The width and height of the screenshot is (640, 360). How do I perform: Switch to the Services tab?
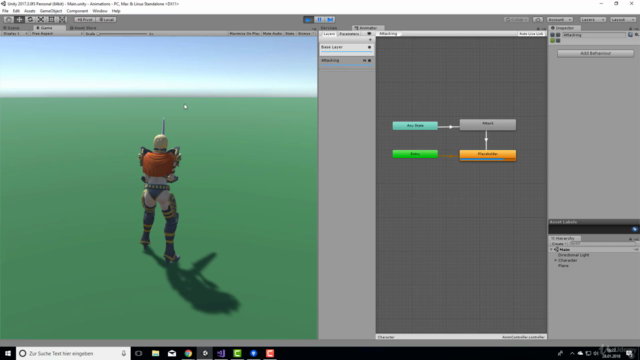click(329, 28)
